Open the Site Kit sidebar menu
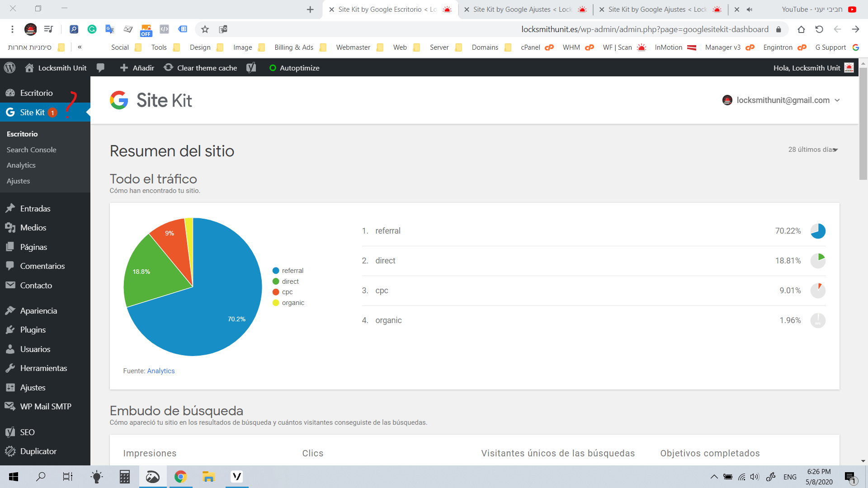This screenshot has height=488, width=868. (x=45, y=112)
